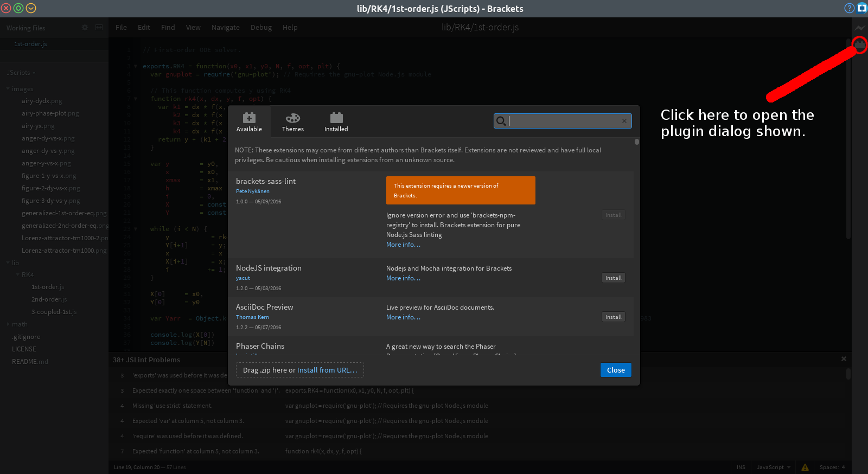Screen dimensions: 868x474
Task: Open the File menu
Action: point(121,27)
